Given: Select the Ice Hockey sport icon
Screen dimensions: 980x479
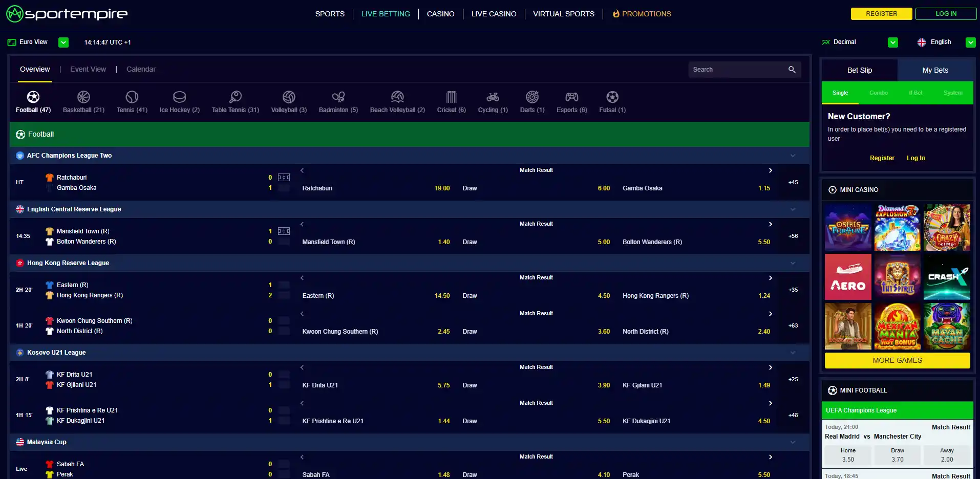Looking at the screenshot, I should pyautogui.click(x=179, y=97).
